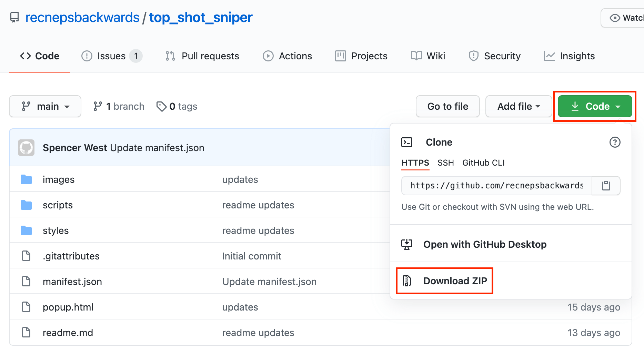Toggle the green Code dropdown button
Viewport: 644px width, 354px height.
pos(595,106)
